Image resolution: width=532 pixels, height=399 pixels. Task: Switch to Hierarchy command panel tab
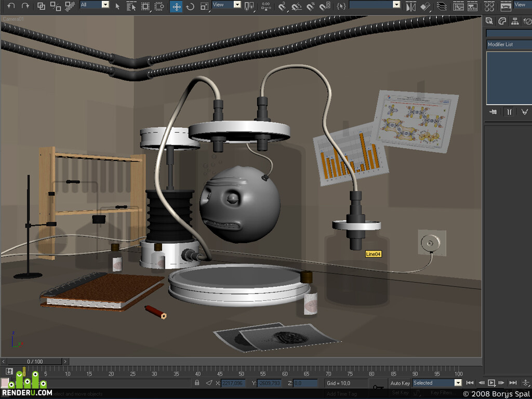(x=515, y=21)
